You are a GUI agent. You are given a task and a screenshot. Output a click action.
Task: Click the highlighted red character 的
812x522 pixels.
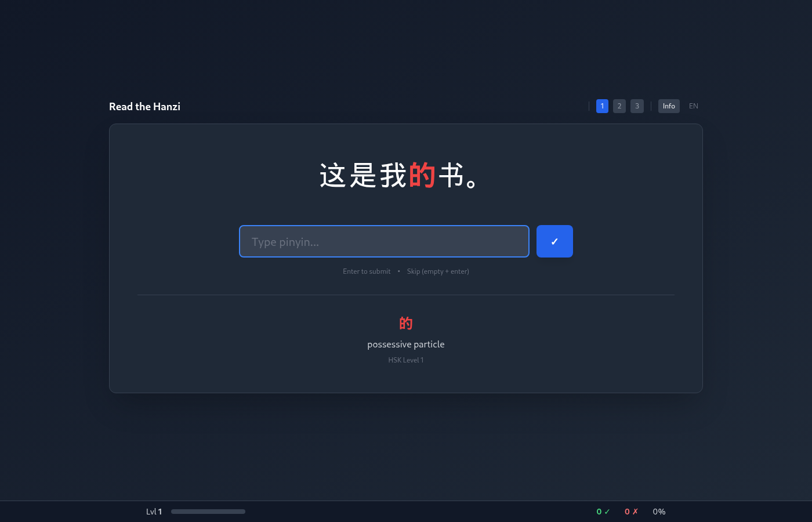(x=422, y=176)
